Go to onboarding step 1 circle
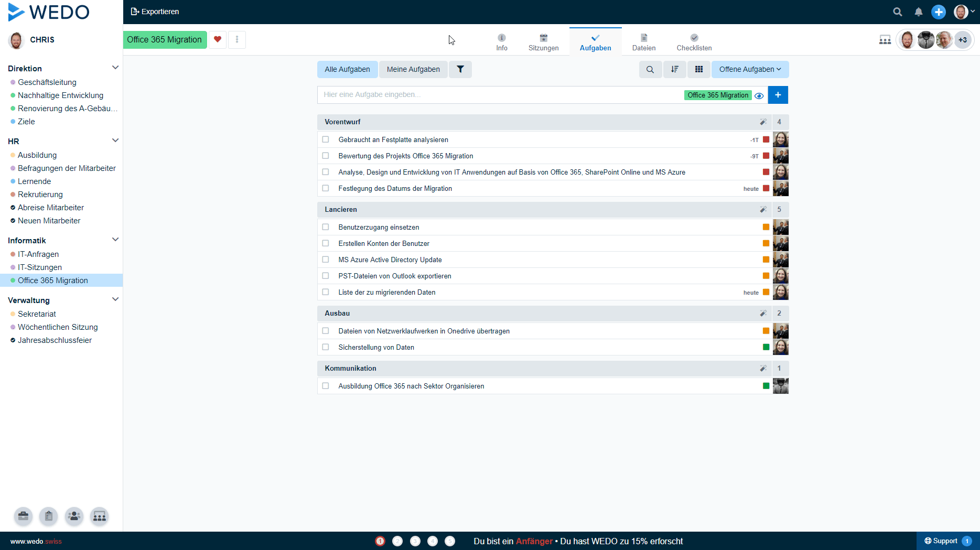980x550 pixels. tap(380, 541)
